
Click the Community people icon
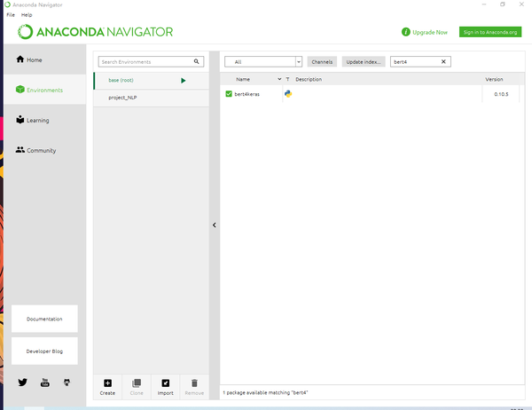[x=20, y=149]
